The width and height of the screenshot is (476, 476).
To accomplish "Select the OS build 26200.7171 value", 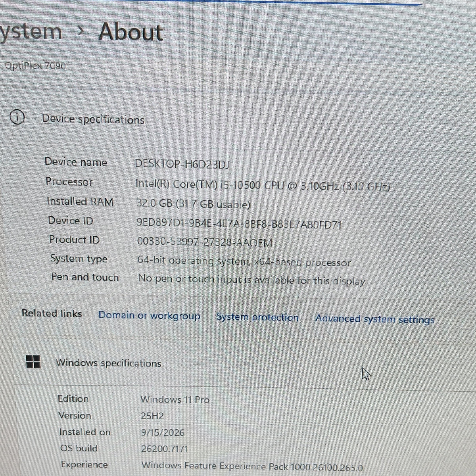I will click(x=165, y=449).
